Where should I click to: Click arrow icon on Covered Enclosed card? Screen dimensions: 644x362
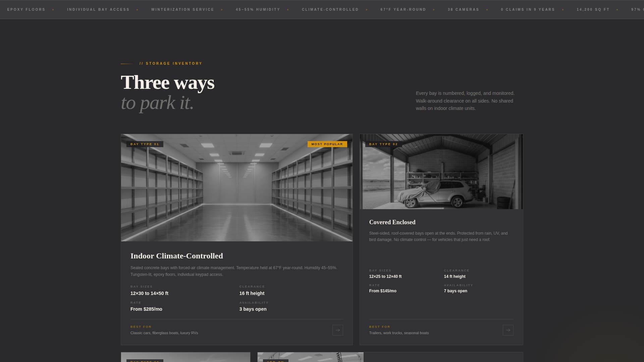pos(508,330)
